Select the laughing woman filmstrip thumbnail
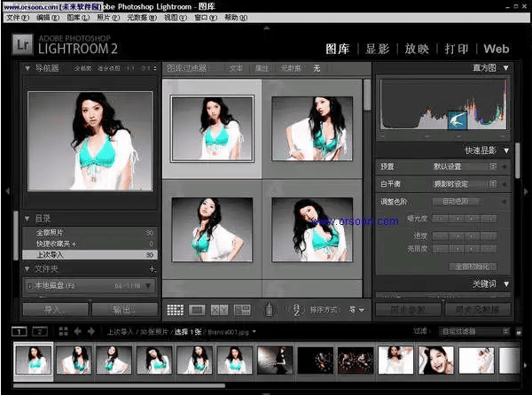 click(x=436, y=360)
